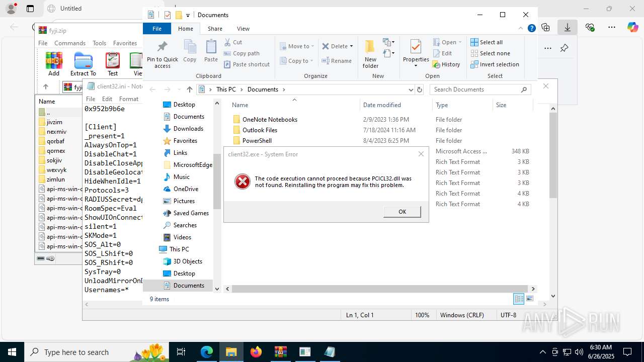Select Music in the navigation pane
644x362 pixels.
[182, 177]
